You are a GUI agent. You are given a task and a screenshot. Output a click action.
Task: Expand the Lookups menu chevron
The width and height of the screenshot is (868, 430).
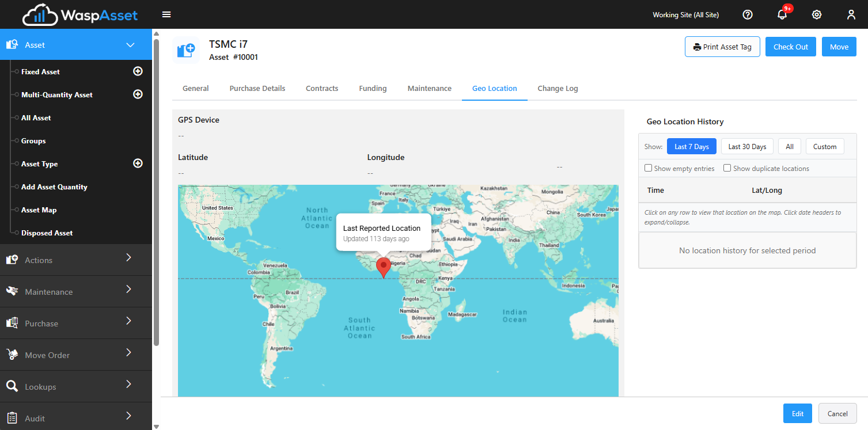coord(129,384)
